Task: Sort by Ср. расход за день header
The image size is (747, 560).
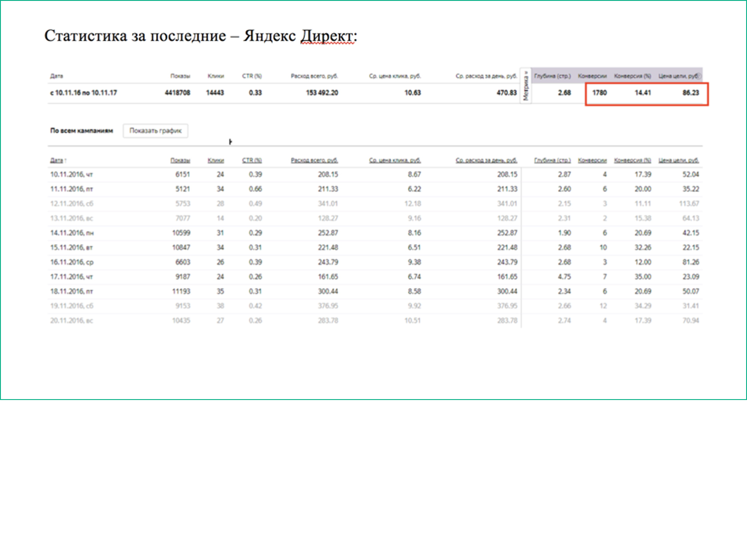Action: tap(486, 160)
